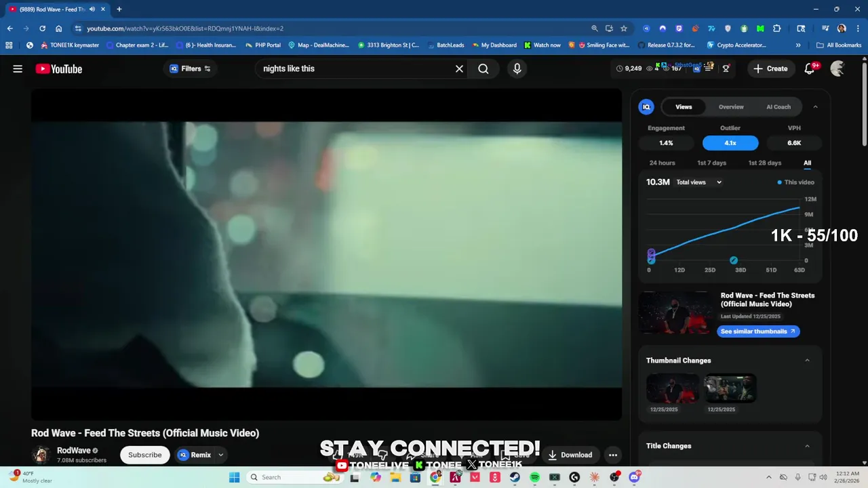The width and height of the screenshot is (868, 488).
Task: Open Discord from the taskbar
Action: (x=634, y=477)
